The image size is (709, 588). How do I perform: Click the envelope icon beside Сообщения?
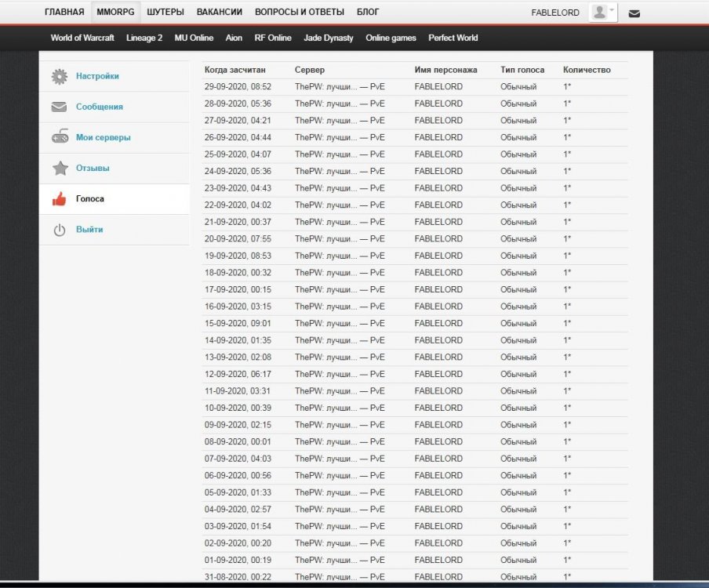pos(60,107)
